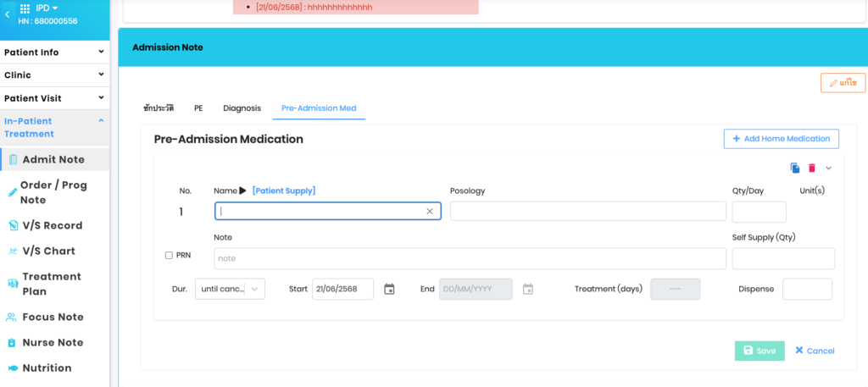868x387 pixels.
Task: Open V/S Chart from sidebar
Action: click(x=48, y=251)
